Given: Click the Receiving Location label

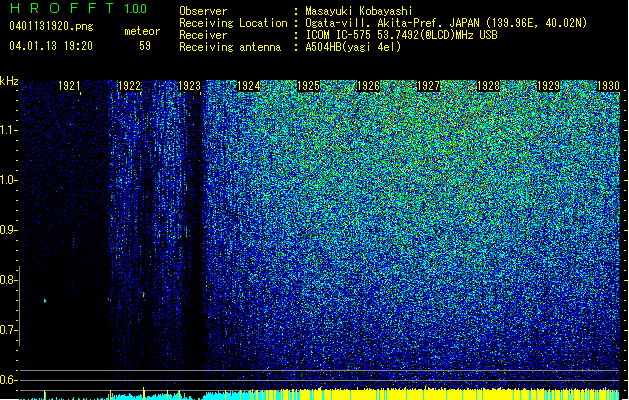Looking at the screenshot, I should tap(233, 23).
